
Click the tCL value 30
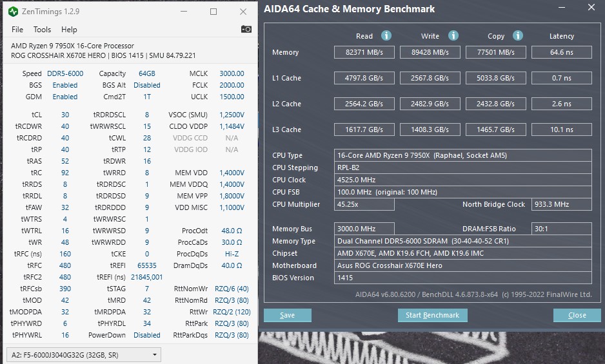pos(65,115)
